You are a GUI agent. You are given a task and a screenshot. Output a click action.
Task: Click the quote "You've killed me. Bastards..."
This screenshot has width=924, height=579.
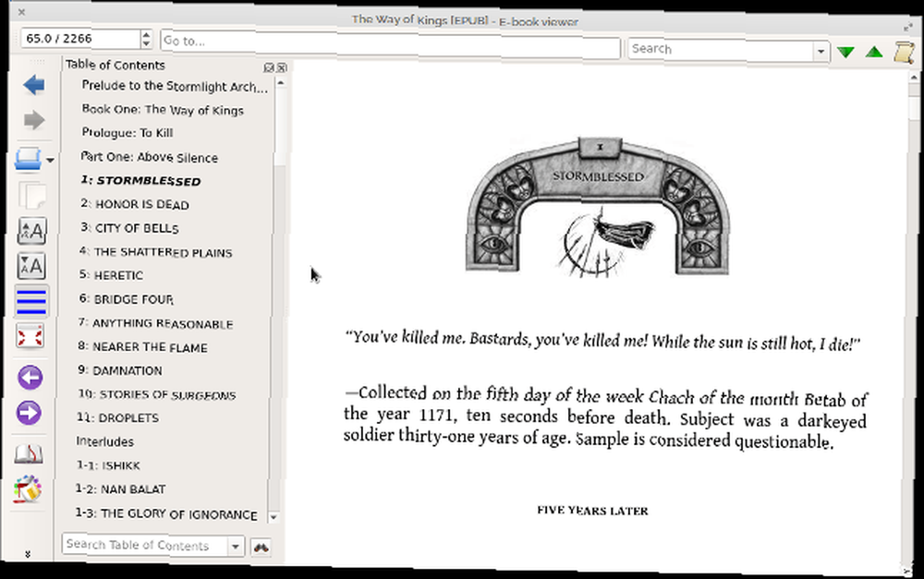click(602, 341)
